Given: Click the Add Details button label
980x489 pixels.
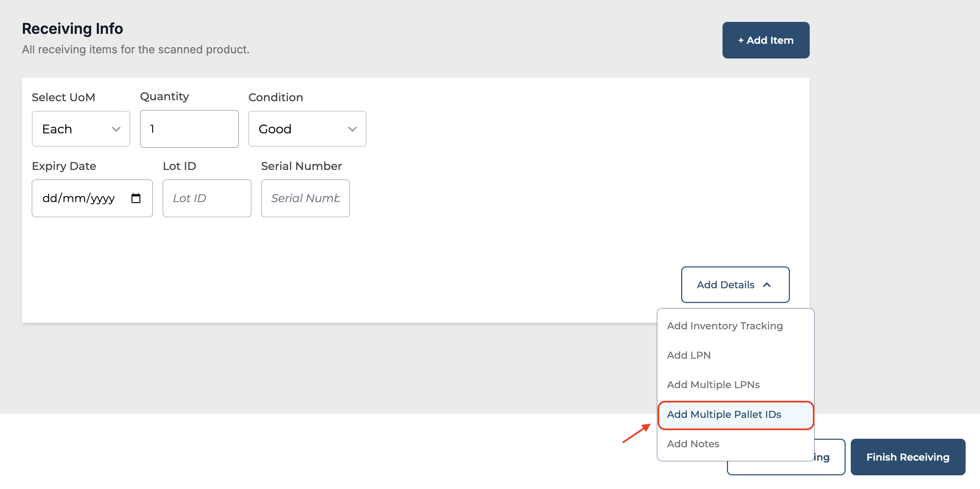Looking at the screenshot, I should (725, 285).
